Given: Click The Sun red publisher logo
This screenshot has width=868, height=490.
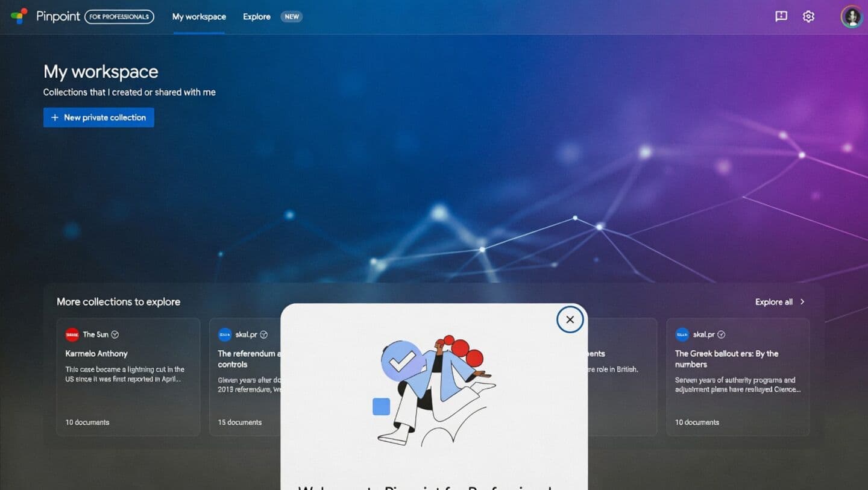Looking at the screenshot, I should point(72,335).
